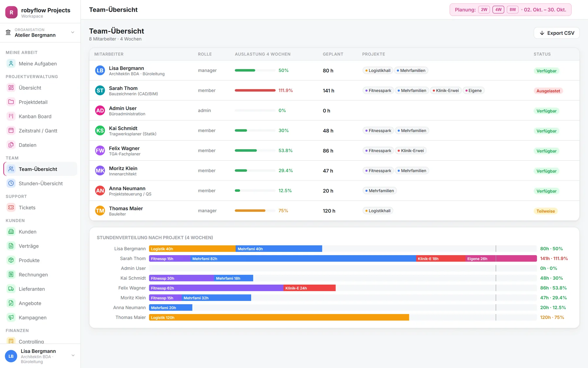The image size is (588, 368).
Task: Click the Kampagnen megaphone icon
Action: 11,317
